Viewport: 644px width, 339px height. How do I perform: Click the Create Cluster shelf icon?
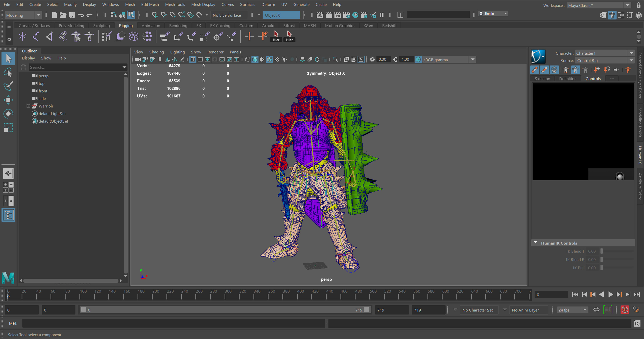pos(147,37)
